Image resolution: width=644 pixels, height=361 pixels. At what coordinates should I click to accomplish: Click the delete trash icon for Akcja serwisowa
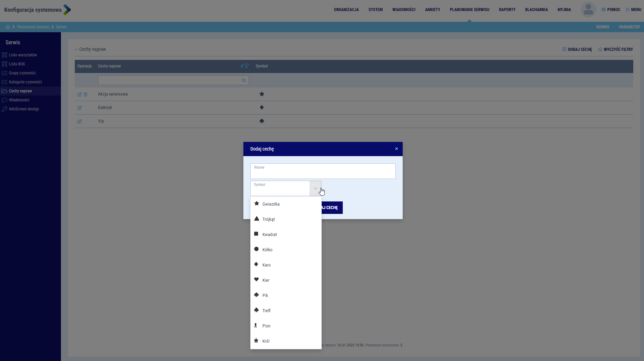[86, 94]
